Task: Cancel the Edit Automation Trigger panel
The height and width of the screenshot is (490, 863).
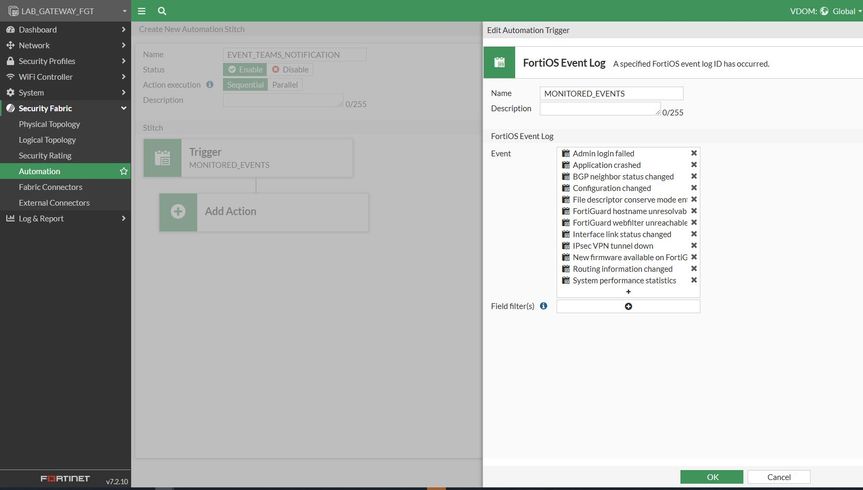Action: 778,477
